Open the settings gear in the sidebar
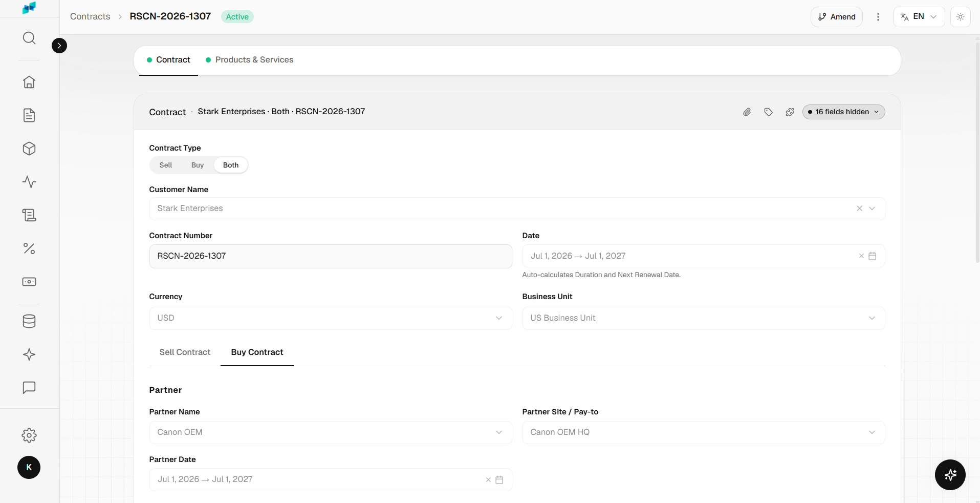Screen dimensions: 980x503 point(29,435)
